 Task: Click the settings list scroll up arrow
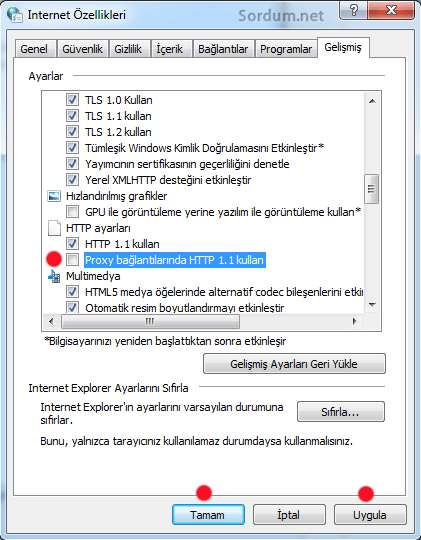pos(372,101)
